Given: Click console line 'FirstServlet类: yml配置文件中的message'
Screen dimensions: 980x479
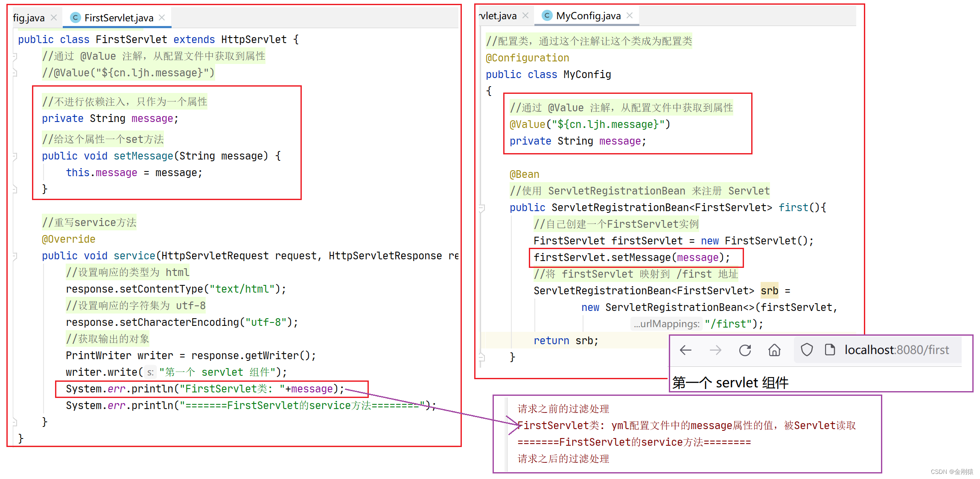Looking at the screenshot, I should [687, 426].
